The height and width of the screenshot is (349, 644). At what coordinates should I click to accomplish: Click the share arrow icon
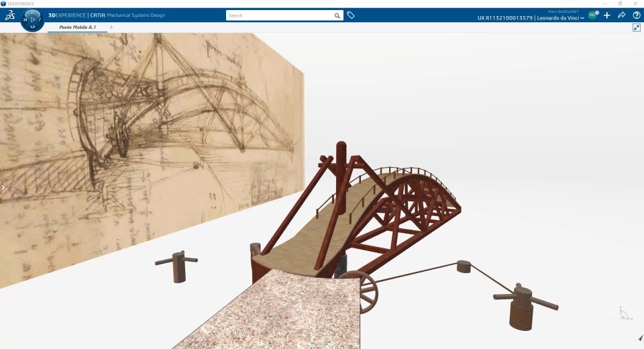pyautogui.click(x=622, y=15)
